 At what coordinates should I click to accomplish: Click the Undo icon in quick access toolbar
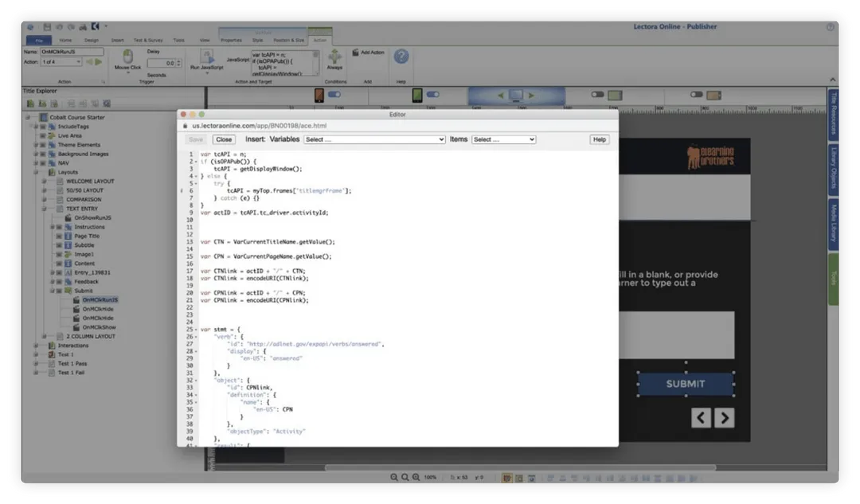coord(60,26)
